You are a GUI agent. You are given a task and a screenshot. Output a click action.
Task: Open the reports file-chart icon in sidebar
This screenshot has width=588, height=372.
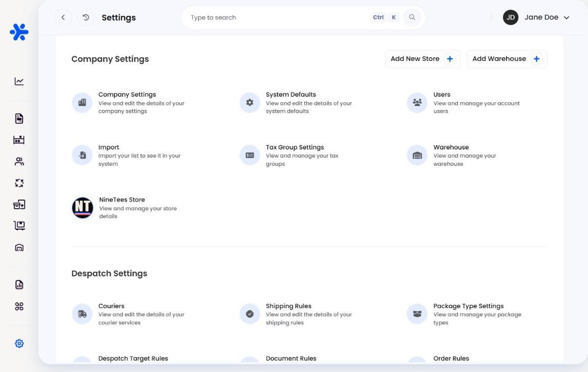19,285
